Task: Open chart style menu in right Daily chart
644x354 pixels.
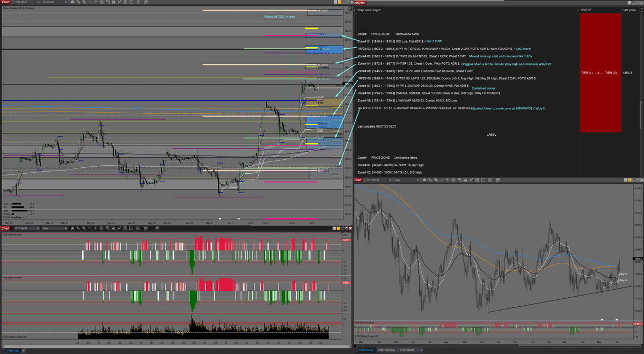Action: [425, 180]
